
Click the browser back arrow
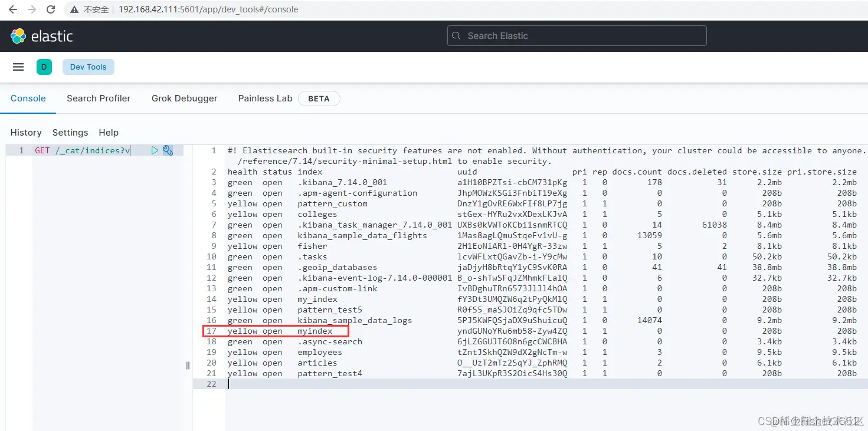click(12, 9)
